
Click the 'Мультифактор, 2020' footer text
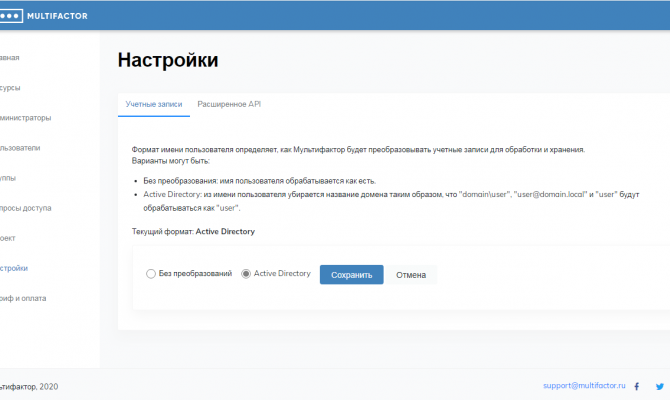tap(29, 387)
